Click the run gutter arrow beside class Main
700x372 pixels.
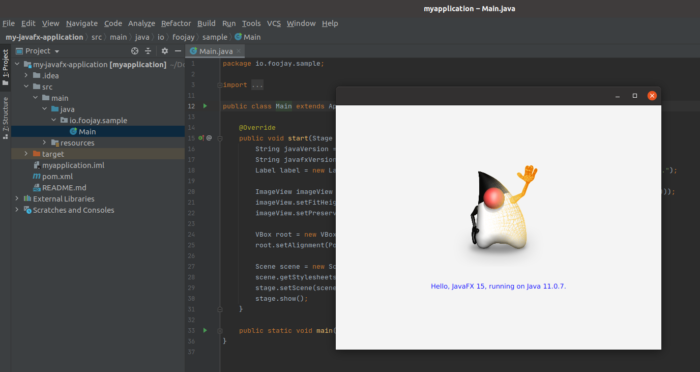tap(205, 106)
